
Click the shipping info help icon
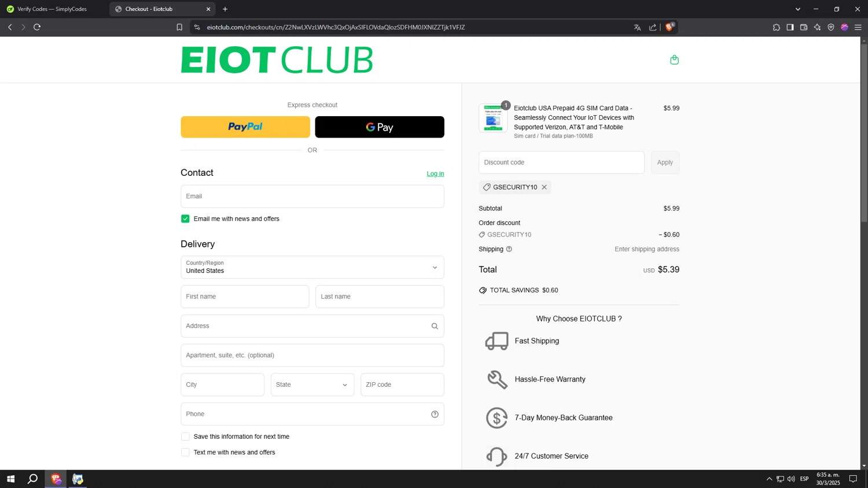(509, 249)
